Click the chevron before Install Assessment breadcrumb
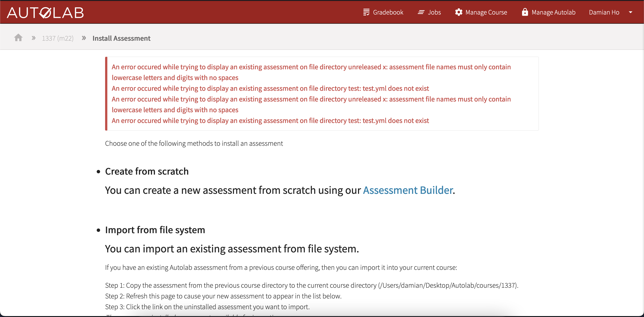Viewport: 644px width, 317px height. (x=84, y=38)
